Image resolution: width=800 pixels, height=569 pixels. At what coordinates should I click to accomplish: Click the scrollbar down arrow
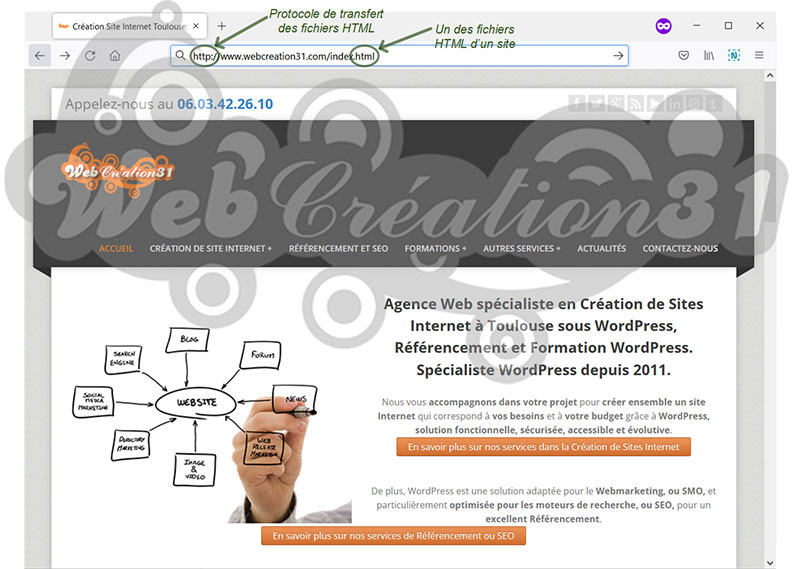point(769,562)
